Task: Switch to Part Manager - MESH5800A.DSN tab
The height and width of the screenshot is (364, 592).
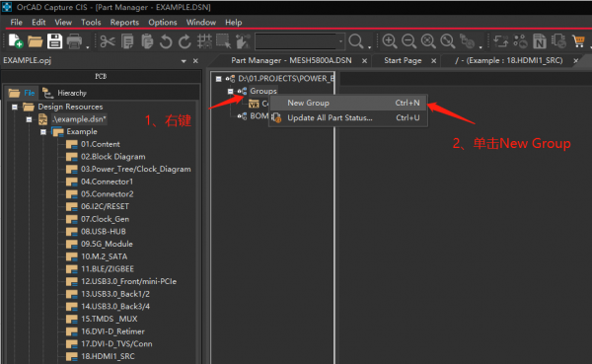Action: [291, 60]
